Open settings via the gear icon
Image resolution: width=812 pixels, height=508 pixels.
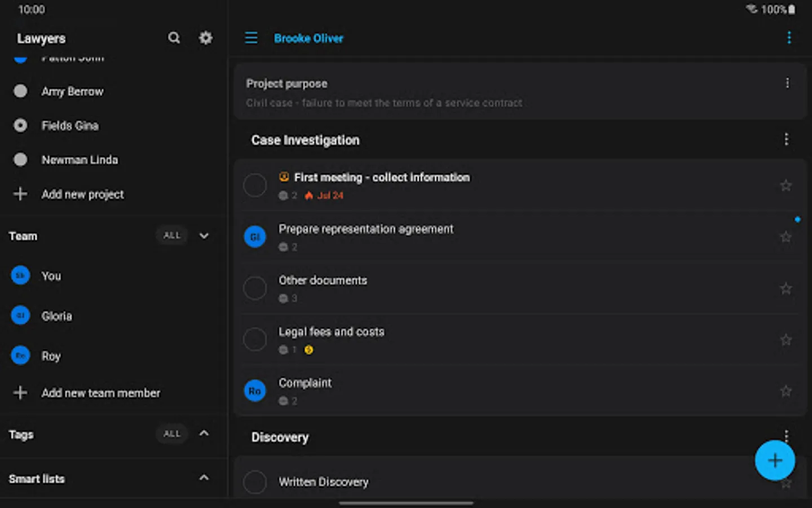tap(206, 38)
